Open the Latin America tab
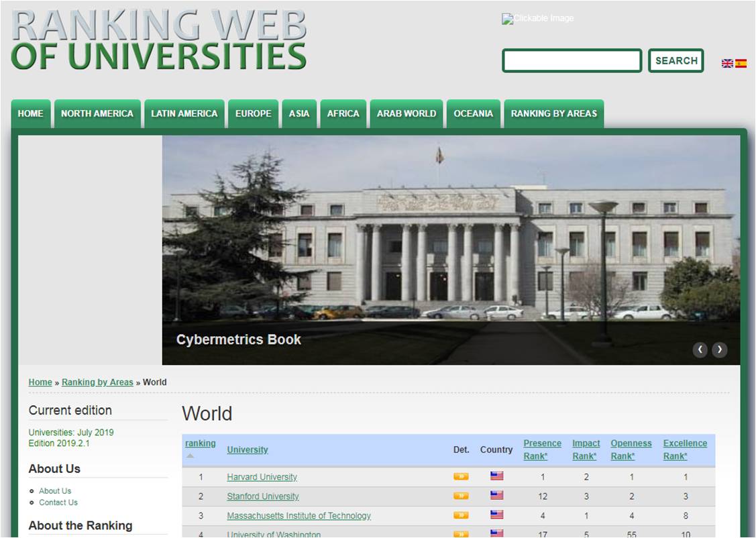Image resolution: width=756 pixels, height=538 pixels. coord(184,114)
